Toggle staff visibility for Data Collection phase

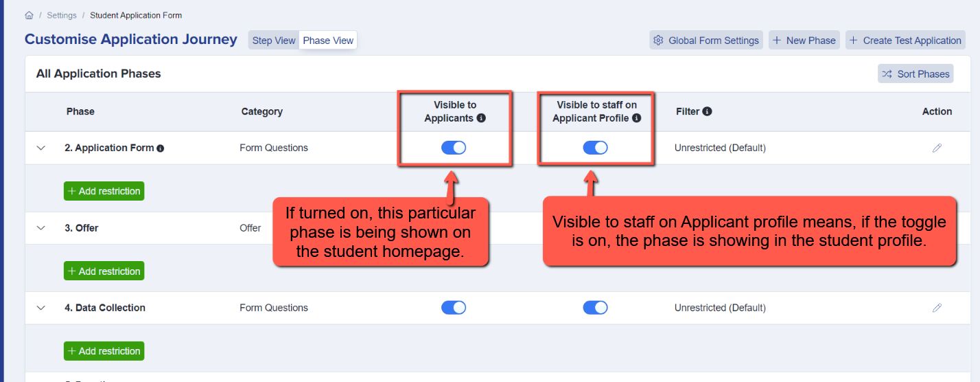click(x=595, y=308)
